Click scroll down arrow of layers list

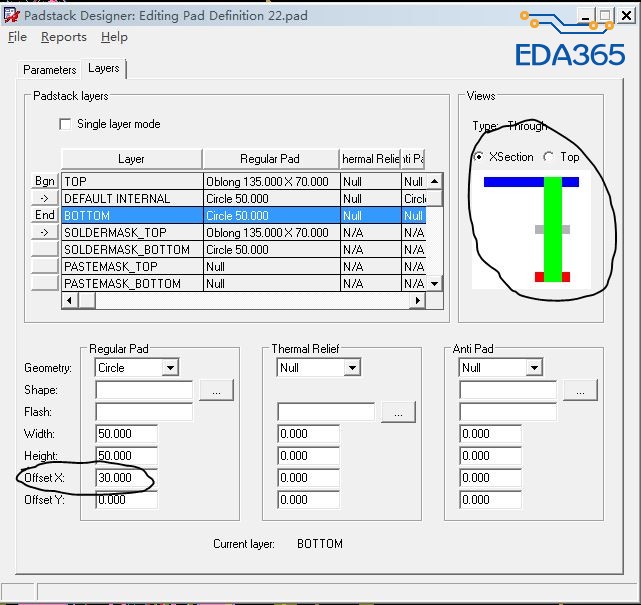point(435,283)
